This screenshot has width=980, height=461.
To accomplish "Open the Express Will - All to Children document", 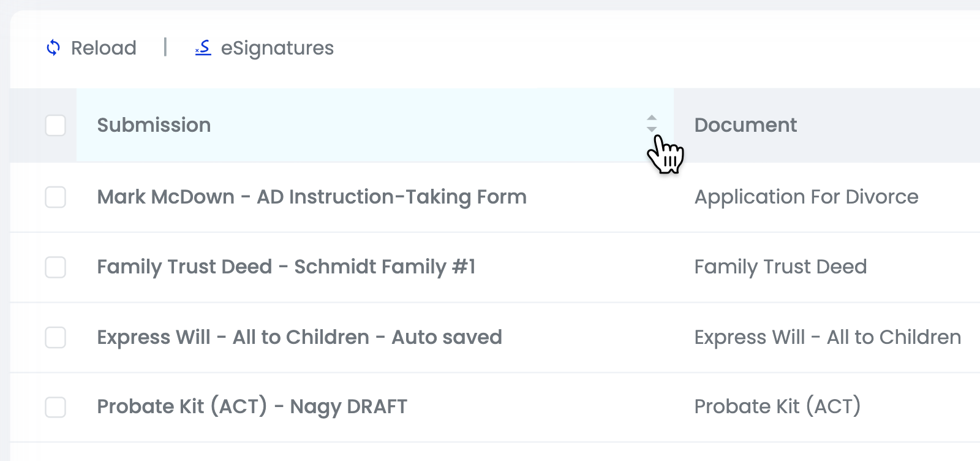I will pyautogui.click(x=827, y=337).
